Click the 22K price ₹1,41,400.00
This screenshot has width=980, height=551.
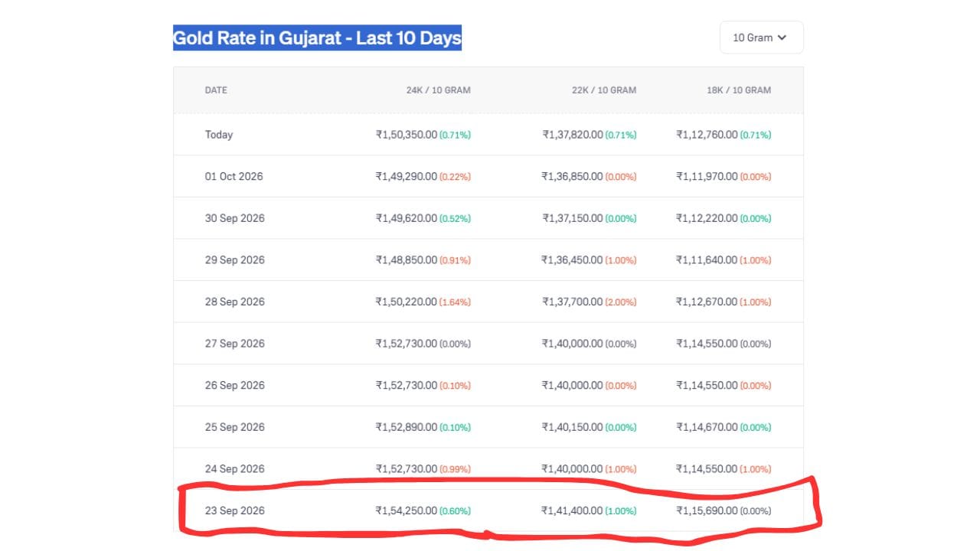pyautogui.click(x=572, y=510)
